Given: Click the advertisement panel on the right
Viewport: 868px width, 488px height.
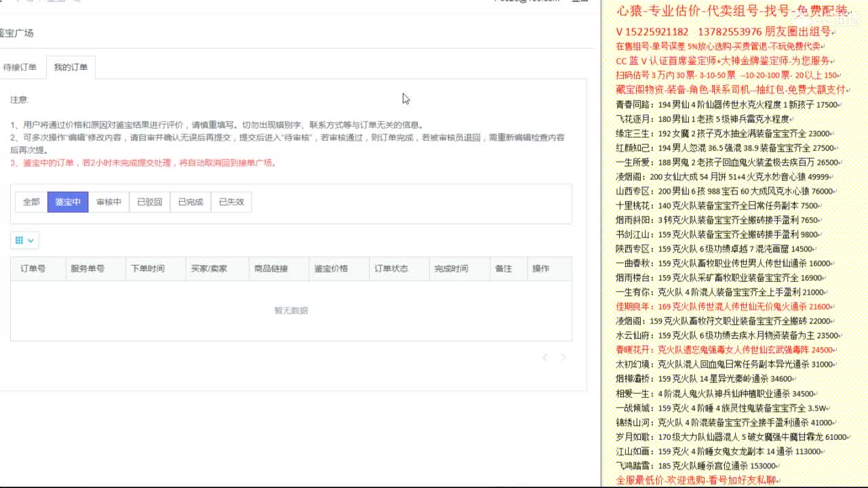Looking at the screenshot, I should pos(732,244).
